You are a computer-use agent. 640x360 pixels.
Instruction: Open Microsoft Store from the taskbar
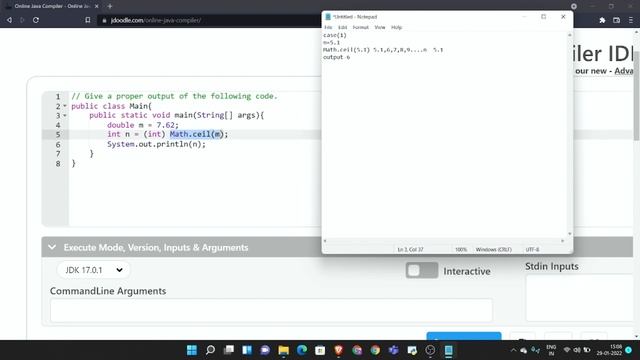click(320, 350)
